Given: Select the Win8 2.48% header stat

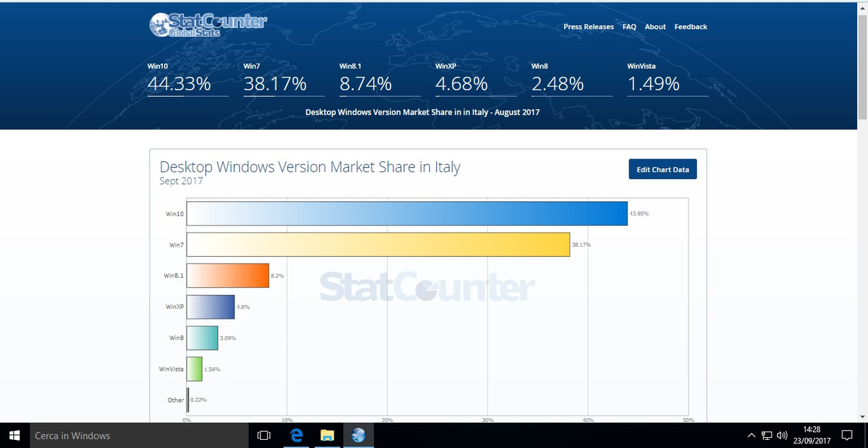Looking at the screenshot, I should (x=572, y=79).
